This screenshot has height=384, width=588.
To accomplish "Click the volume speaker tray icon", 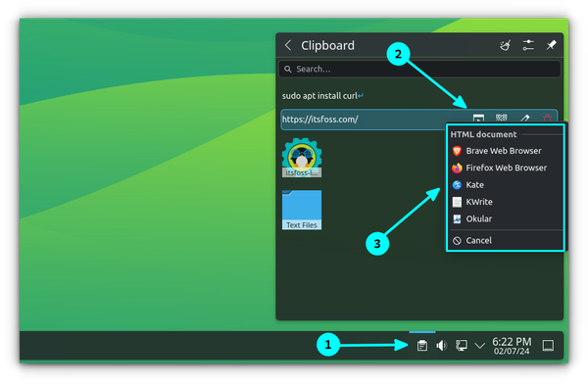I will 441,345.
